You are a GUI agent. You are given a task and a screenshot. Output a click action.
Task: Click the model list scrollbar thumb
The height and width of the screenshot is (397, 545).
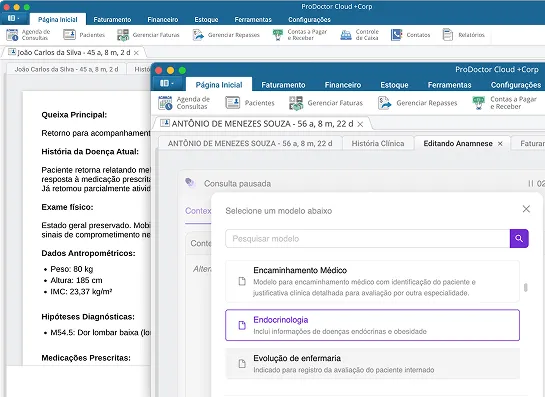(526, 287)
